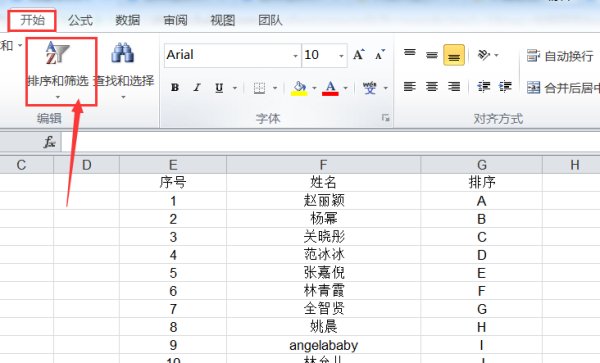Align text left
The image size is (600, 363).
pyautogui.click(x=409, y=87)
